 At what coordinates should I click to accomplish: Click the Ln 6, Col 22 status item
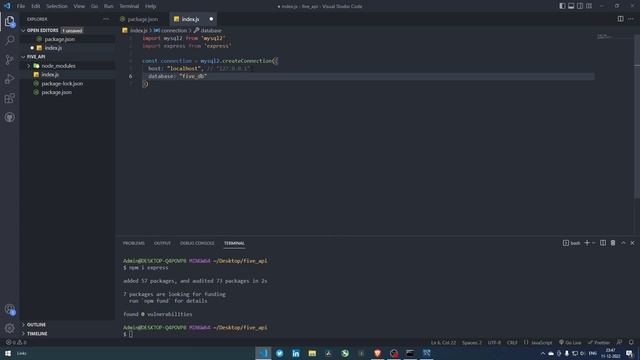coord(443,342)
